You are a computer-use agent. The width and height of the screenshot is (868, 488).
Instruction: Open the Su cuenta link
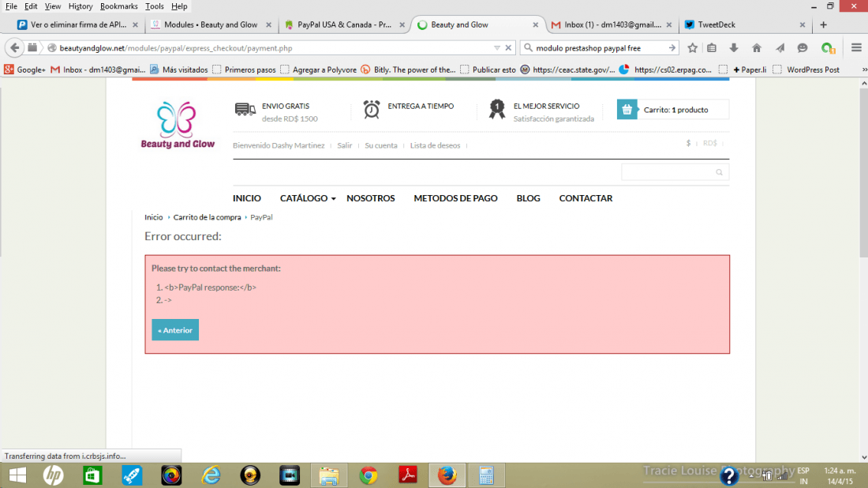tap(381, 145)
